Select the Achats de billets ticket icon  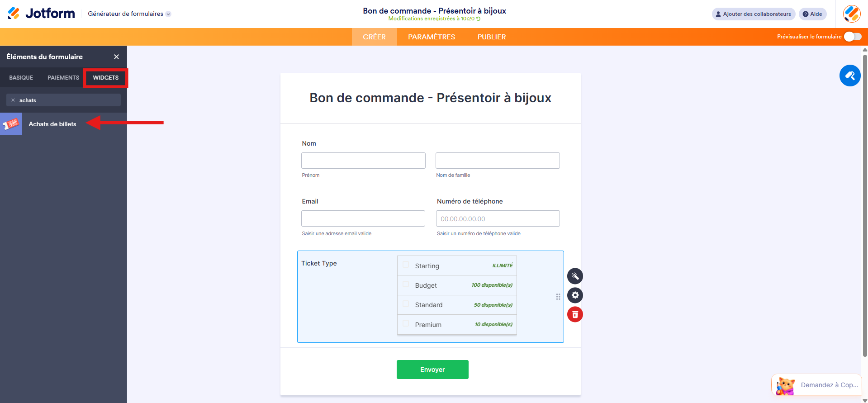click(11, 124)
